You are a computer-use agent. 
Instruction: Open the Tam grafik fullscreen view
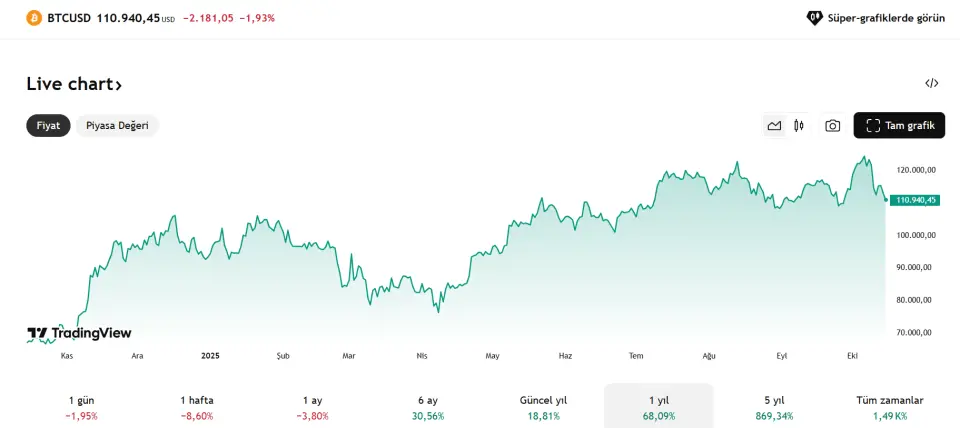pos(899,126)
